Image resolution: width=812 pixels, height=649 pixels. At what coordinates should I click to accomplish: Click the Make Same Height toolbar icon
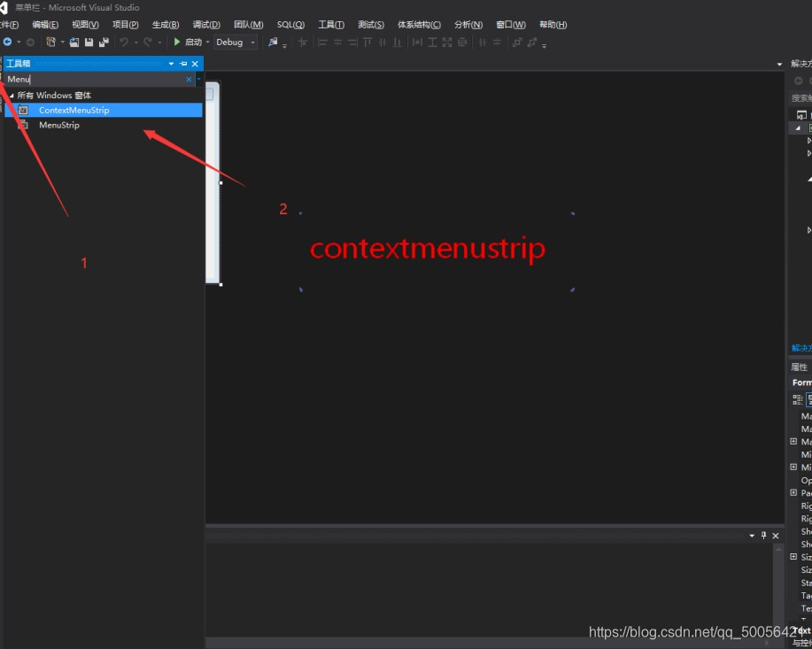point(432,42)
